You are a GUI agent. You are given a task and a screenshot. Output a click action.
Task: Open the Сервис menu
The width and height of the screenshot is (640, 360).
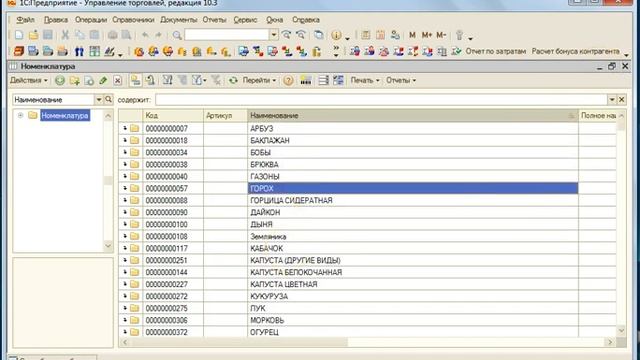245,20
